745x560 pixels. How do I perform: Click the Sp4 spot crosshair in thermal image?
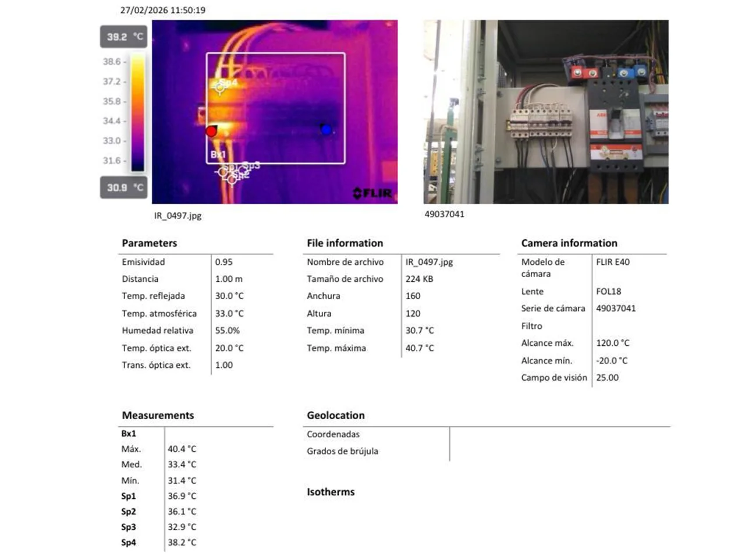click(x=219, y=88)
